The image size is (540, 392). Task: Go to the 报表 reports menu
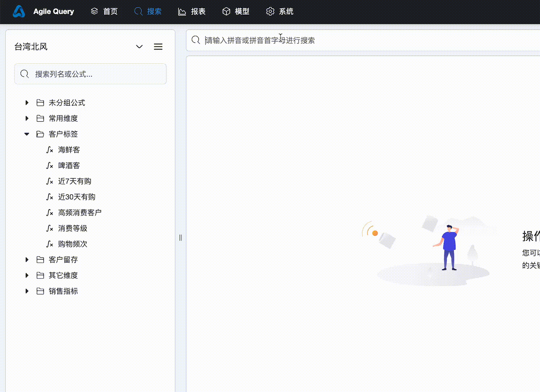pos(192,12)
